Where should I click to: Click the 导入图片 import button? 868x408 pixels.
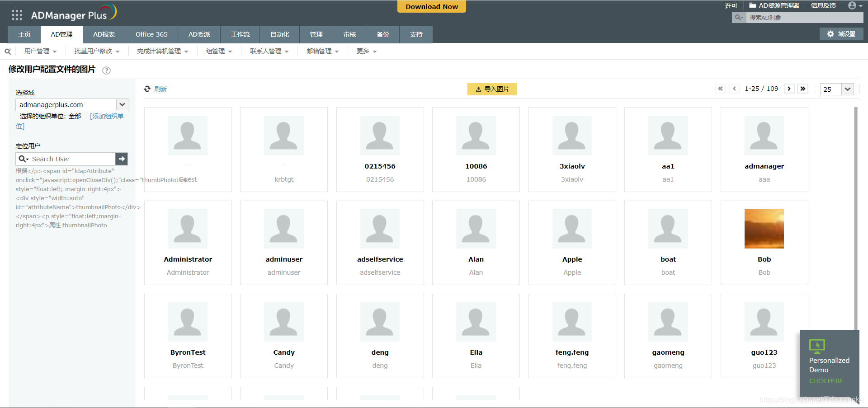tap(492, 89)
